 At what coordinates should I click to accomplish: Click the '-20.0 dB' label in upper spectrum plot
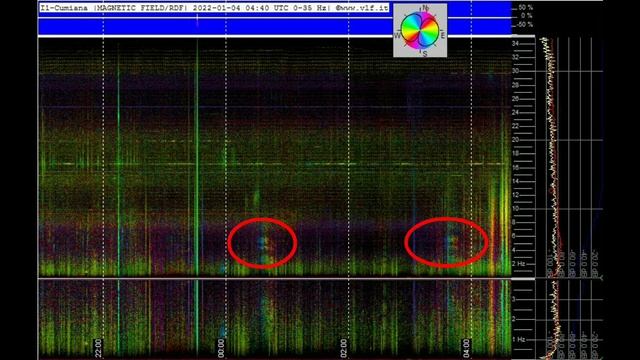click(595, 263)
